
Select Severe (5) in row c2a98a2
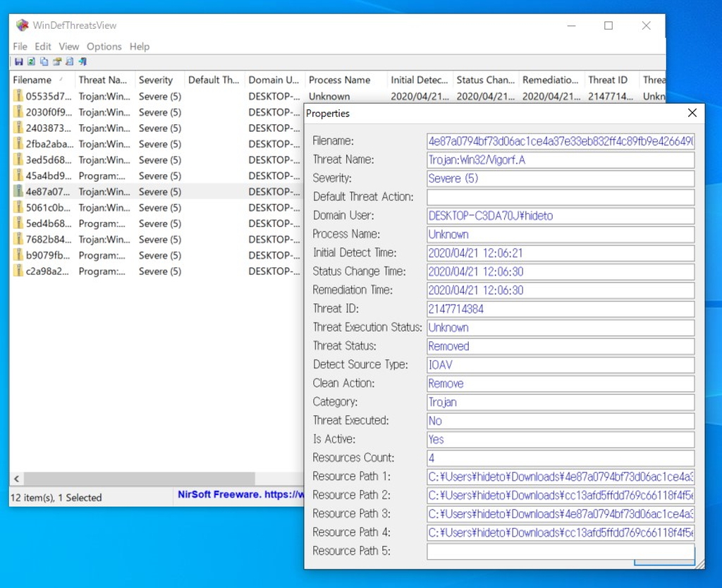pyautogui.click(x=160, y=271)
